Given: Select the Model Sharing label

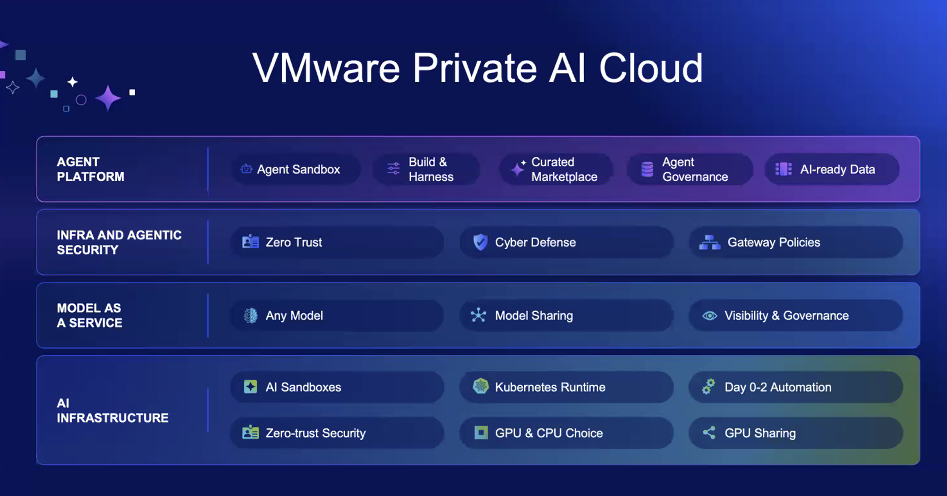Looking at the screenshot, I should (x=534, y=315).
